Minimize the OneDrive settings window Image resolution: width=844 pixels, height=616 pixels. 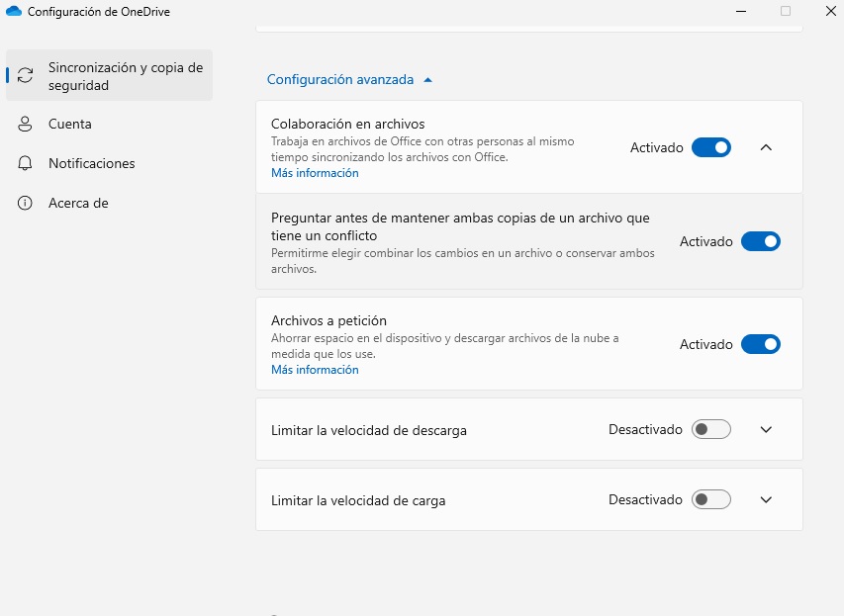click(741, 11)
